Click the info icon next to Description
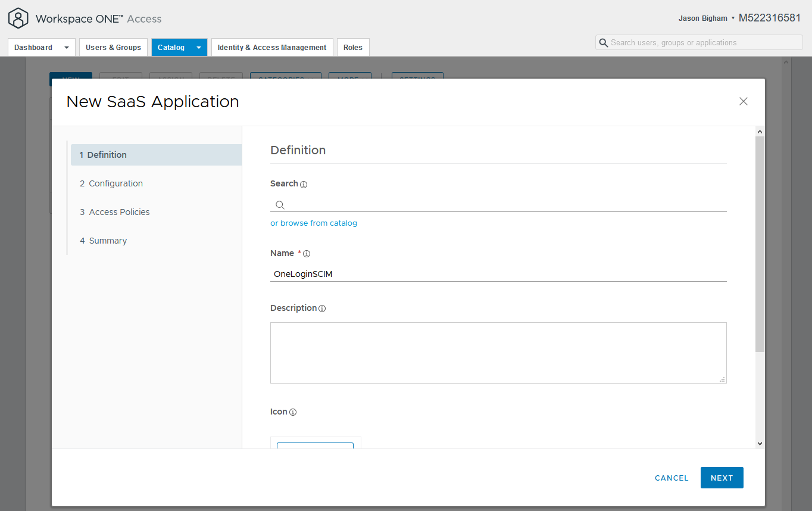 tap(322, 308)
